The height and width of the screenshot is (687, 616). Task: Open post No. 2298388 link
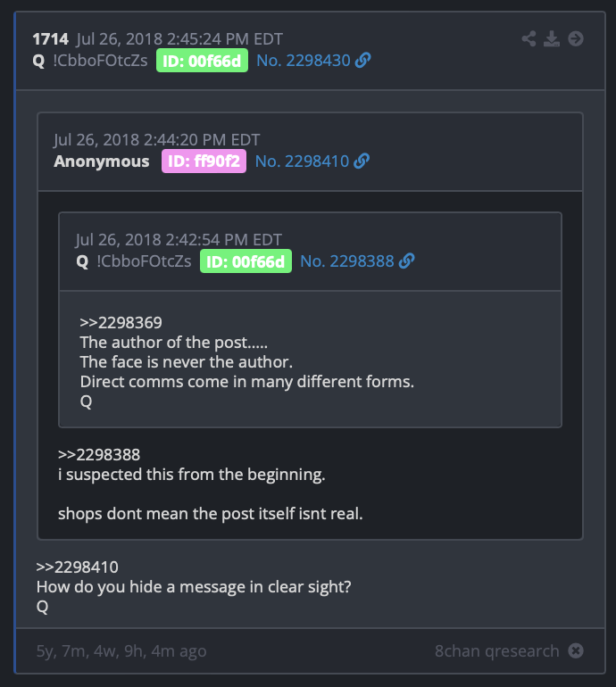click(x=347, y=261)
